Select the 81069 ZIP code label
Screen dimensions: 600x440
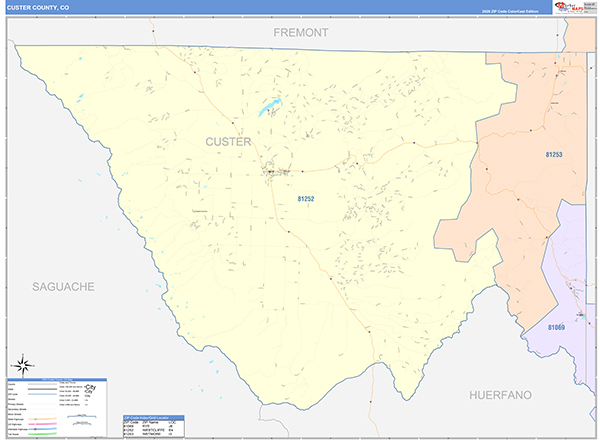tap(556, 327)
